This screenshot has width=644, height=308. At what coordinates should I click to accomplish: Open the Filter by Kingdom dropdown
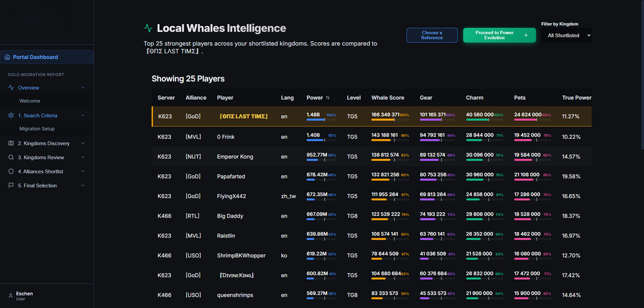(567, 35)
